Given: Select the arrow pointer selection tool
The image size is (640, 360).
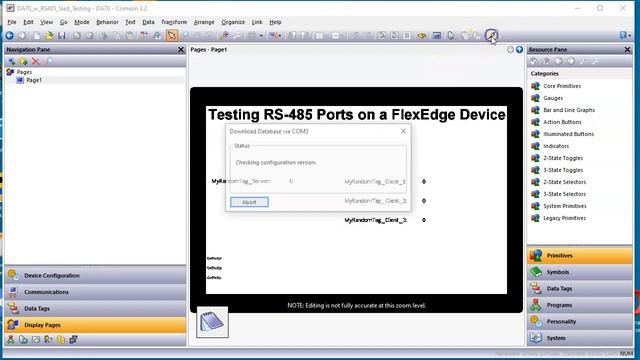Looking at the screenshot, I should [172, 36].
